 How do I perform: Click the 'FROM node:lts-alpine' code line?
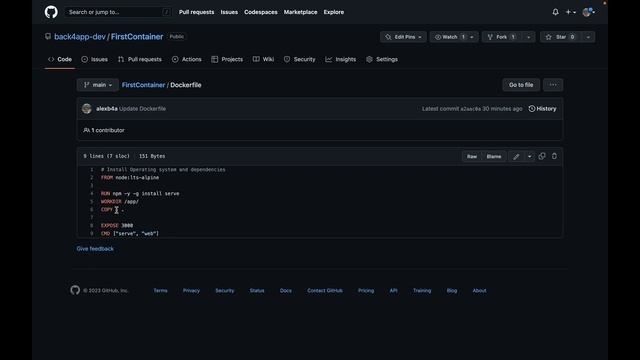(130, 178)
